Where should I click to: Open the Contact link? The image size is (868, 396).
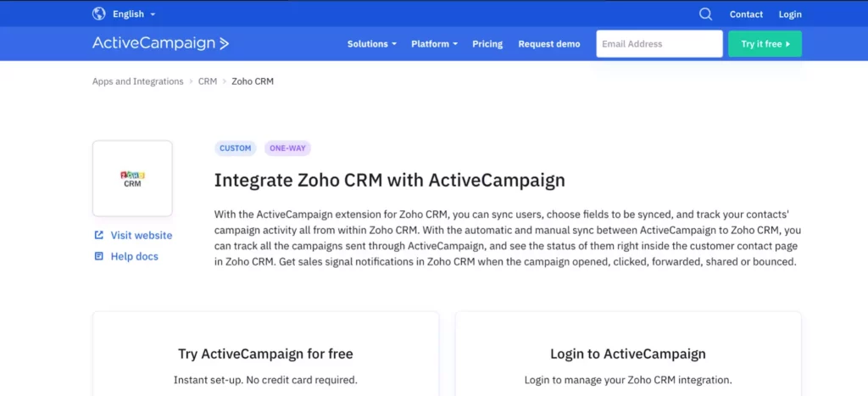click(x=746, y=14)
